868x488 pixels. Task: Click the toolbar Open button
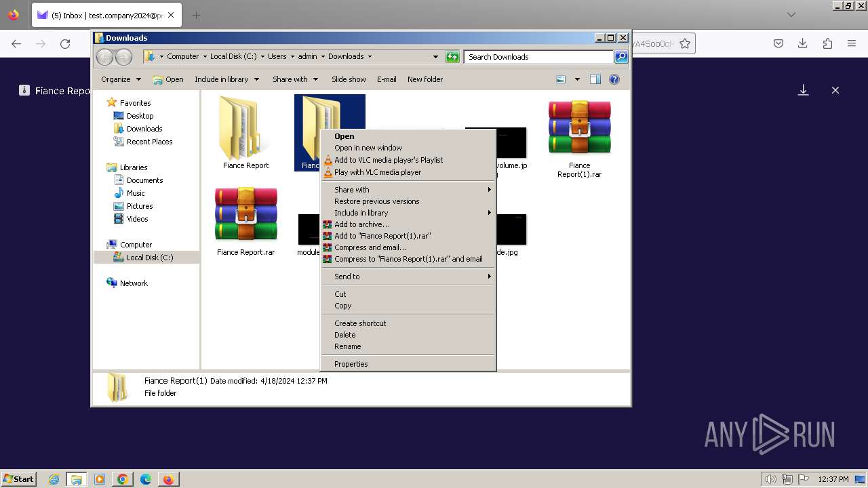pyautogui.click(x=168, y=79)
